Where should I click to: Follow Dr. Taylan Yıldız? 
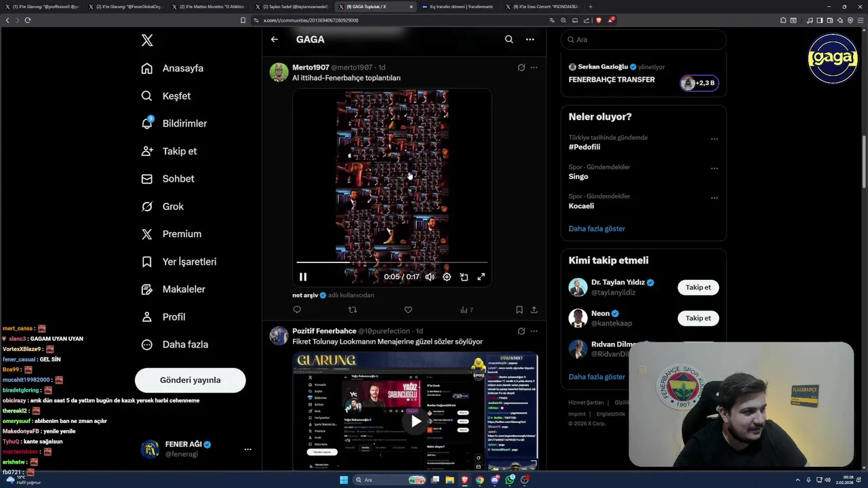coord(698,287)
